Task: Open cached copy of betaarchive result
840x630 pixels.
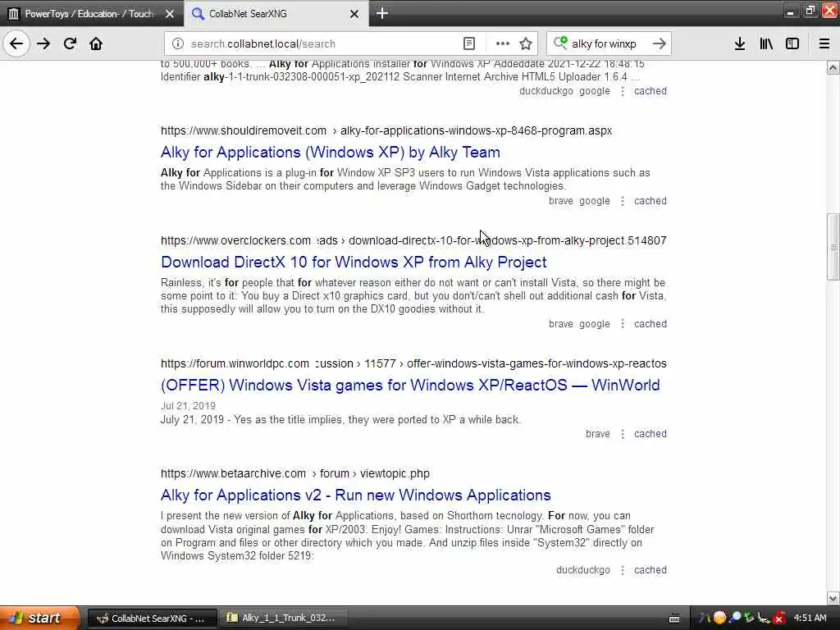Action: (651, 570)
